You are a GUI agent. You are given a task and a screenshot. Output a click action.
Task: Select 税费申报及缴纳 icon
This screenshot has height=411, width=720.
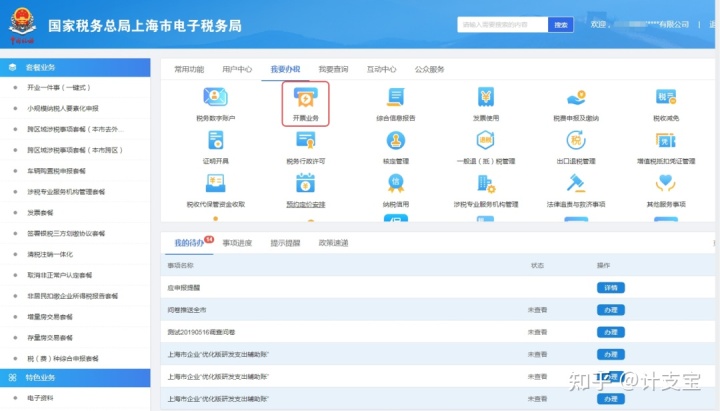coord(576,98)
